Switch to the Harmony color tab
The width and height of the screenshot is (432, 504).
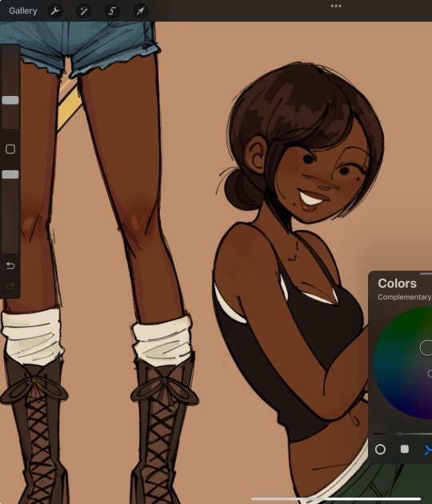click(x=428, y=450)
